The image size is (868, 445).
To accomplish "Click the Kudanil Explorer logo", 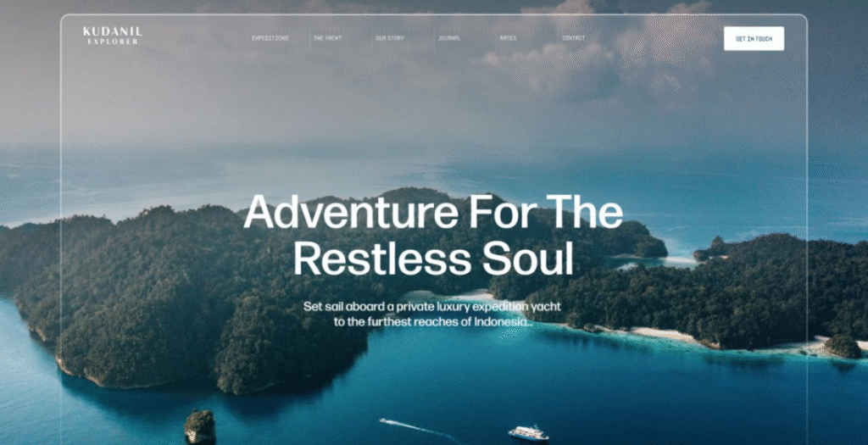I will (113, 36).
